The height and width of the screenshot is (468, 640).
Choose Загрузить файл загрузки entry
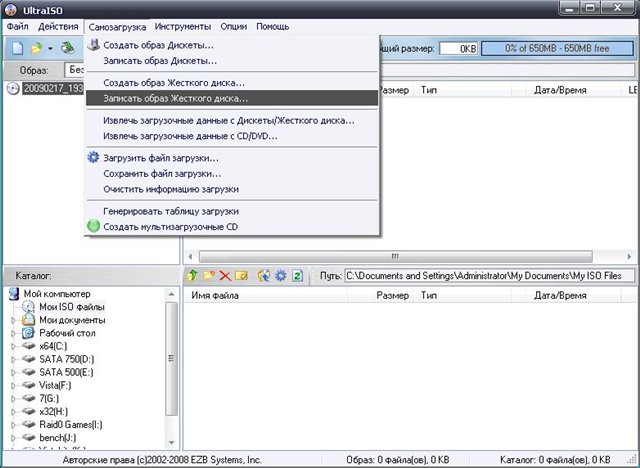(x=232, y=158)
